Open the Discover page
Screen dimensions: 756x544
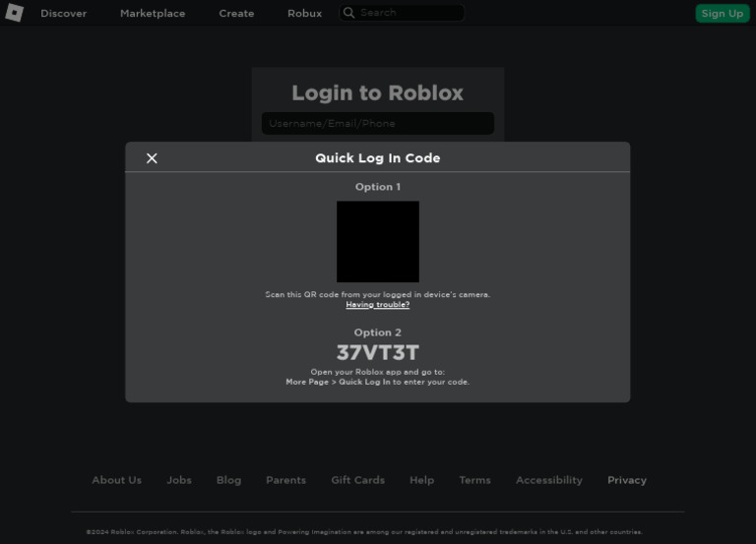point(64,13)
